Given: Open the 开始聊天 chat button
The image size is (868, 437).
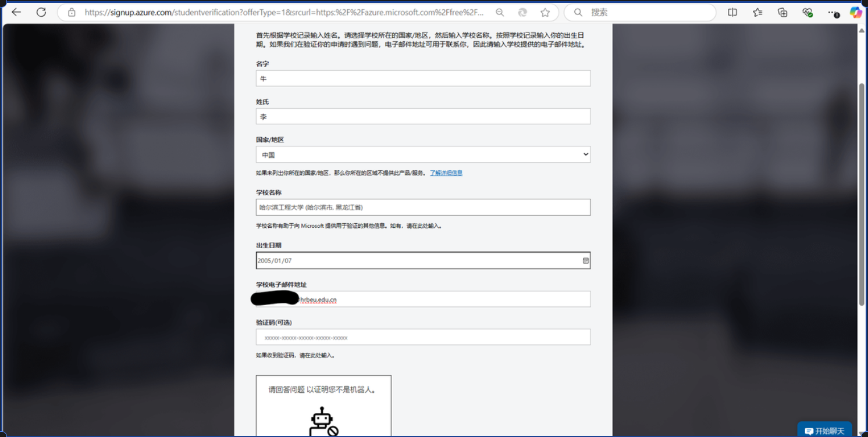Looking at the screenshot, I should [x=824, y=430].
